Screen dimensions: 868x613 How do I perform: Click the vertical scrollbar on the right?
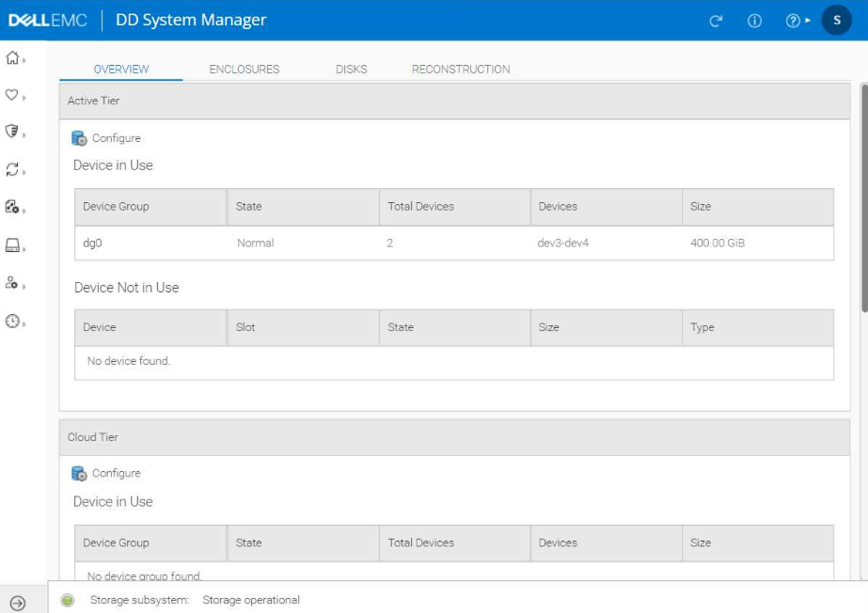(x=863, y=197)
